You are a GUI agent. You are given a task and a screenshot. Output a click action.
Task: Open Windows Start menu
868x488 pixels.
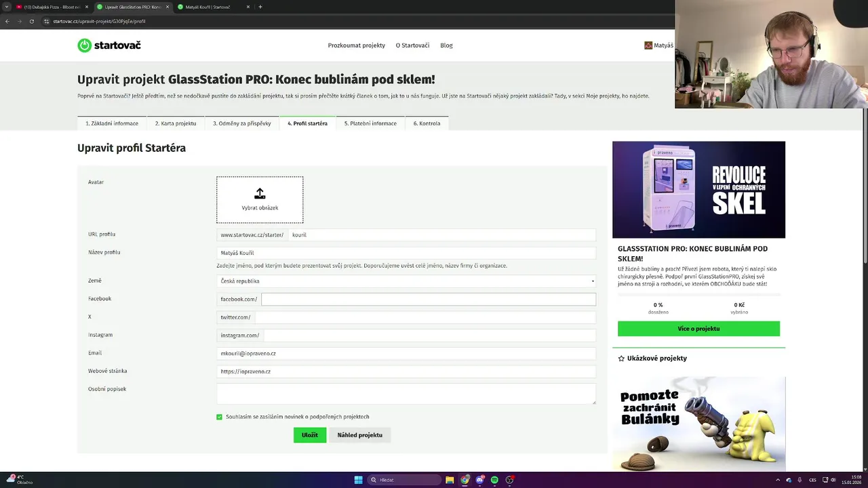click(x=358, y=480)
